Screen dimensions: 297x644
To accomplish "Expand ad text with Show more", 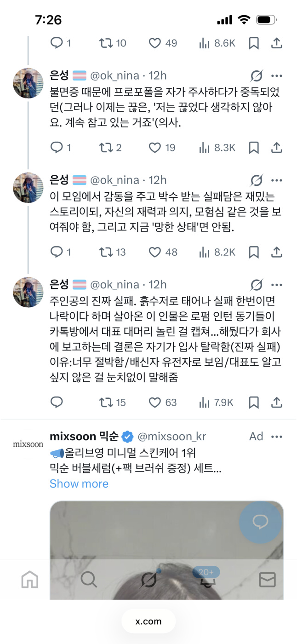I will click(x=79, y=483).
